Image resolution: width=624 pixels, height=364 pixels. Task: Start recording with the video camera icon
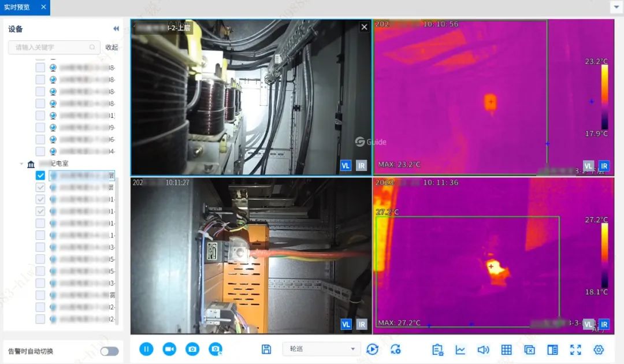pyautogui.click(x=169, y=349)
